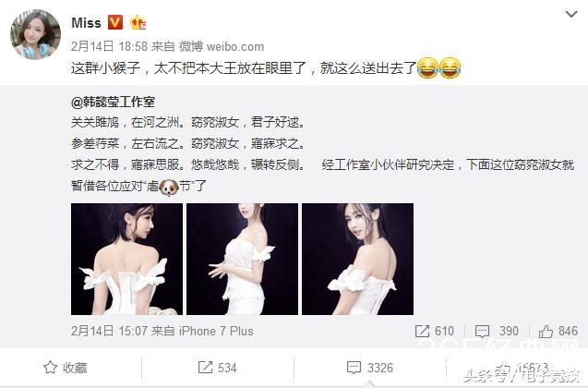The width and height of the screenshot is (588, 388).
Task: Click the comment icon showing 390
Action: tap(497, 331)
